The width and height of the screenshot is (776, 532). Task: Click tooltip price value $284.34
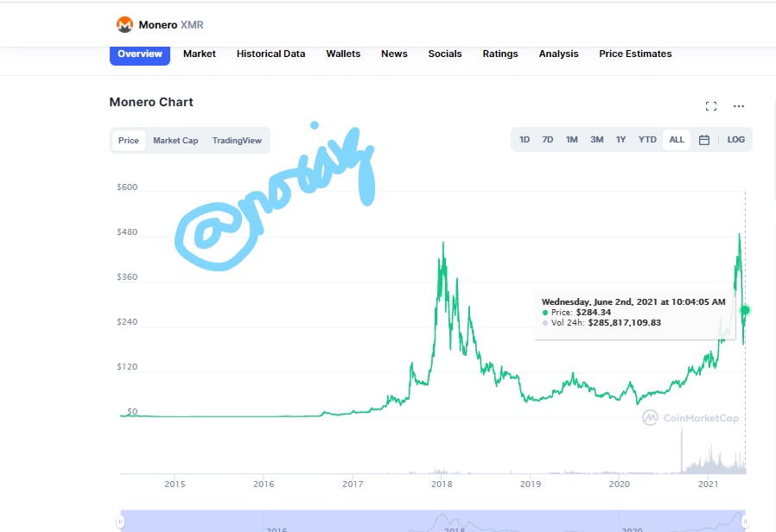click(594, 313)
